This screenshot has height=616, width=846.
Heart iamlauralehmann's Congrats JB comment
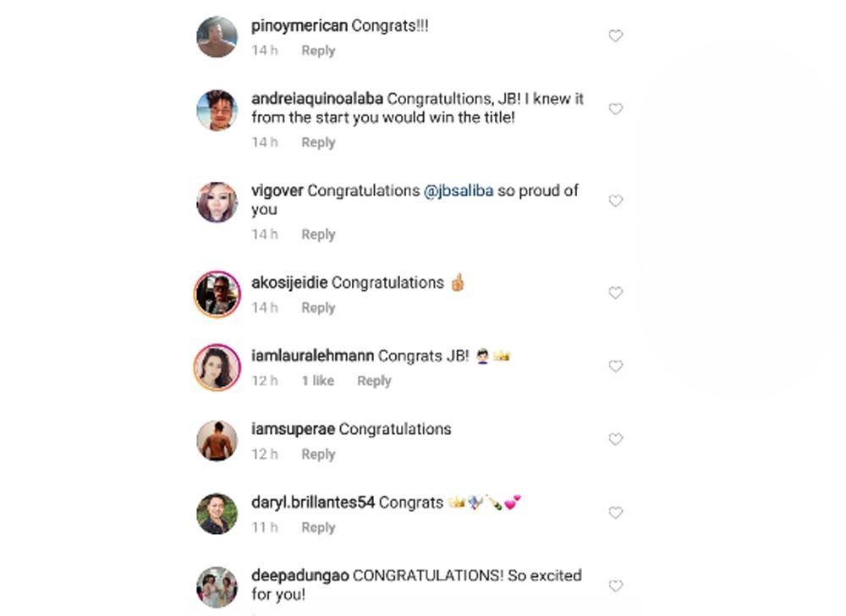(x=616, y=366)
